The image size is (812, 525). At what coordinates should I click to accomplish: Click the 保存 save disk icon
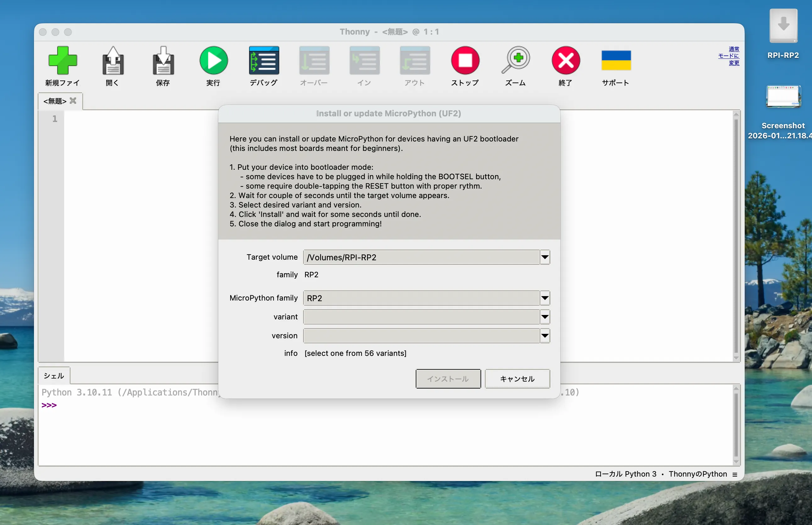click(x=163, y=60)
